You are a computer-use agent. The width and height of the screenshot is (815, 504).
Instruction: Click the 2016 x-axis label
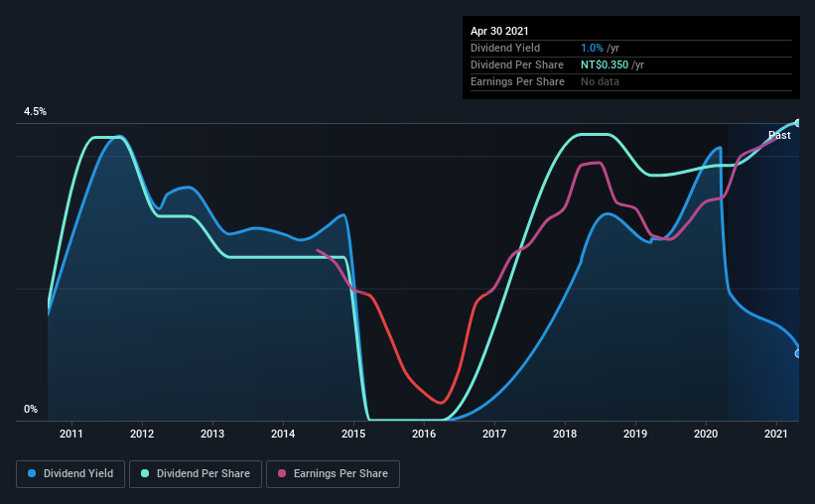pyautogui.click(x=424, y=434)
